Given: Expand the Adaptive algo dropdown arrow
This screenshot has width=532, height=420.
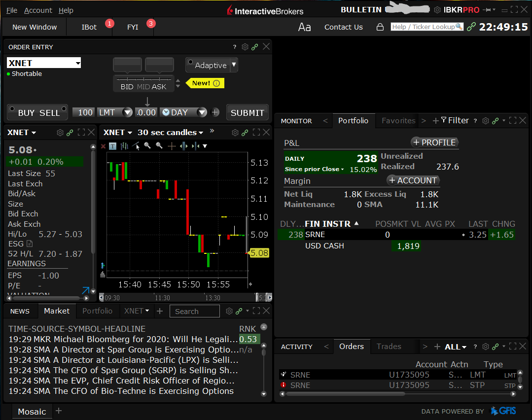Looking at the screenshot, I should [234, 65].
